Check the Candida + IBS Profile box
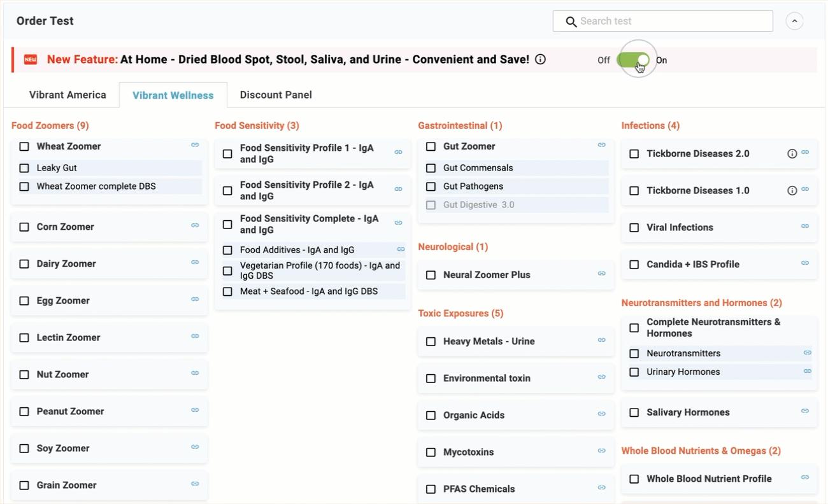The height and width of the screenshot is (504, 828). click(x=634, y=264)
